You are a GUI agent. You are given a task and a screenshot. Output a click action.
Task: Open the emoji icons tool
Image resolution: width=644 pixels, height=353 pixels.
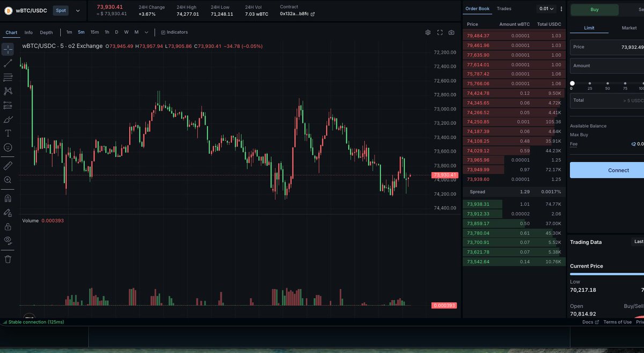point(8,147)
